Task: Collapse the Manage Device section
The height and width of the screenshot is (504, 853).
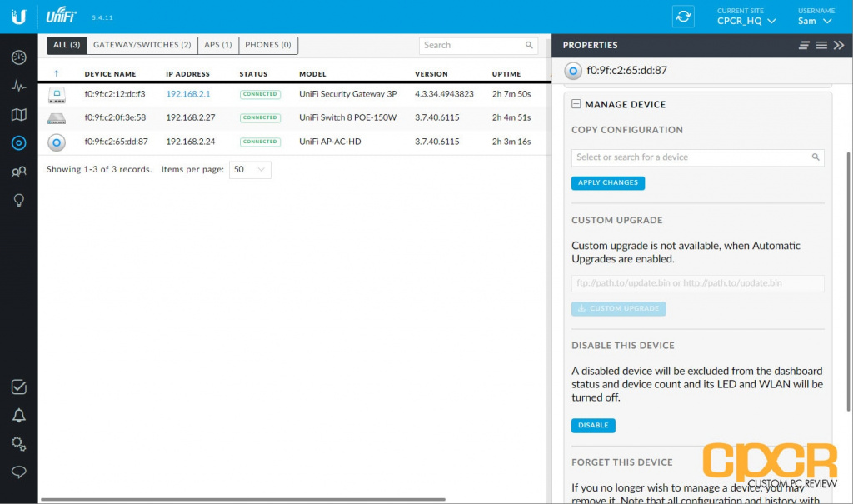Action: (576, 104)
